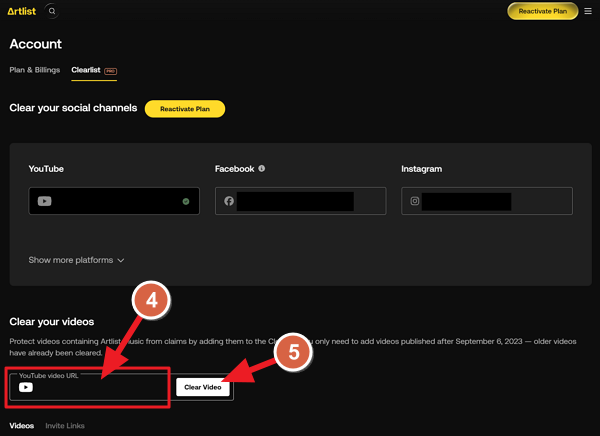Click Reactivate Plan in top header
The image size is (600, 436).
[543, 11]
